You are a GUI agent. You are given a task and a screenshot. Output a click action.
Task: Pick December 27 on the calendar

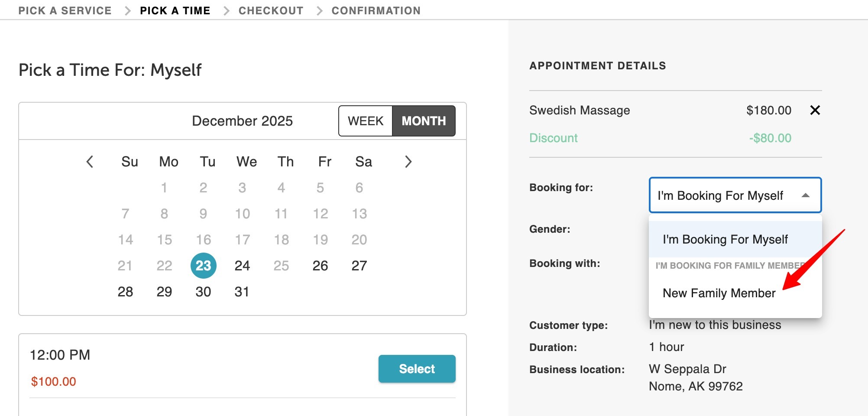click(359, 266)
